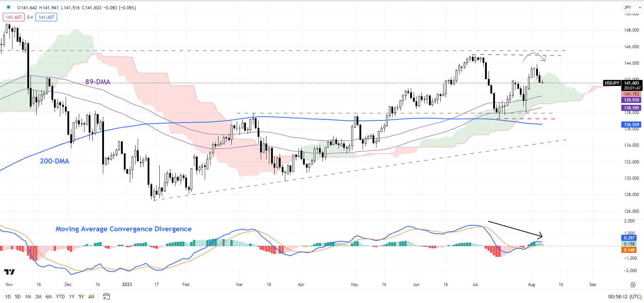Select the 3M time range
The image size is (644, 303).
[38, 297]
